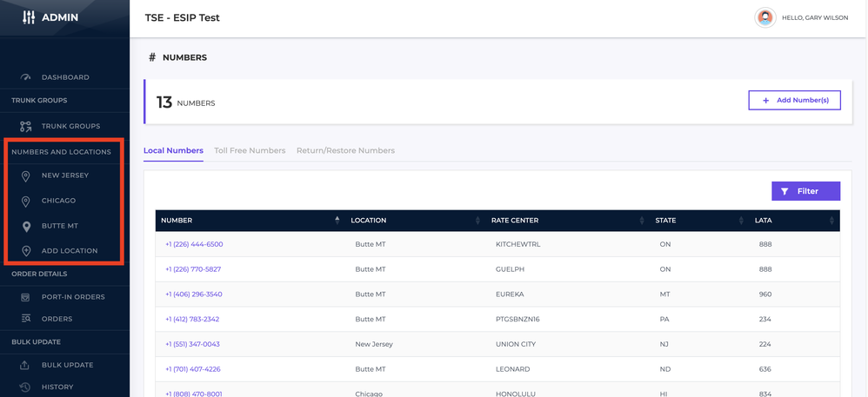
Task: Open number +1 (406) 296-3540
Action: pos(194,294)
